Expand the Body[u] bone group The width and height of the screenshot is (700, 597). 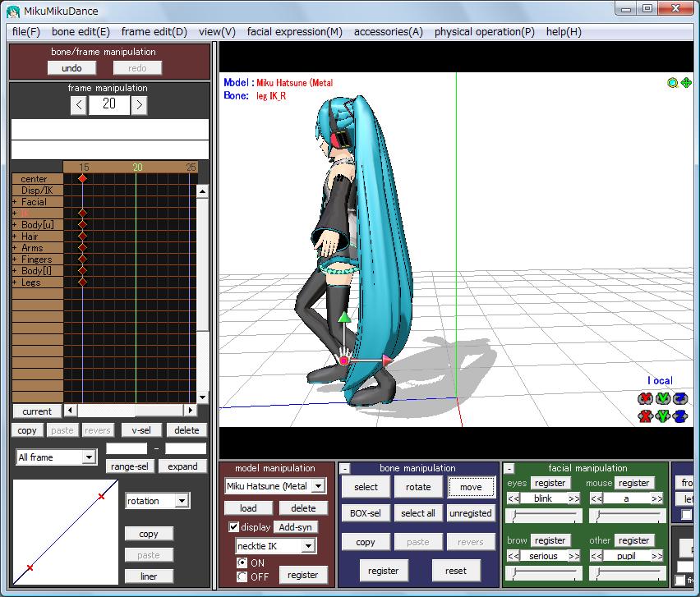point(15,225)
